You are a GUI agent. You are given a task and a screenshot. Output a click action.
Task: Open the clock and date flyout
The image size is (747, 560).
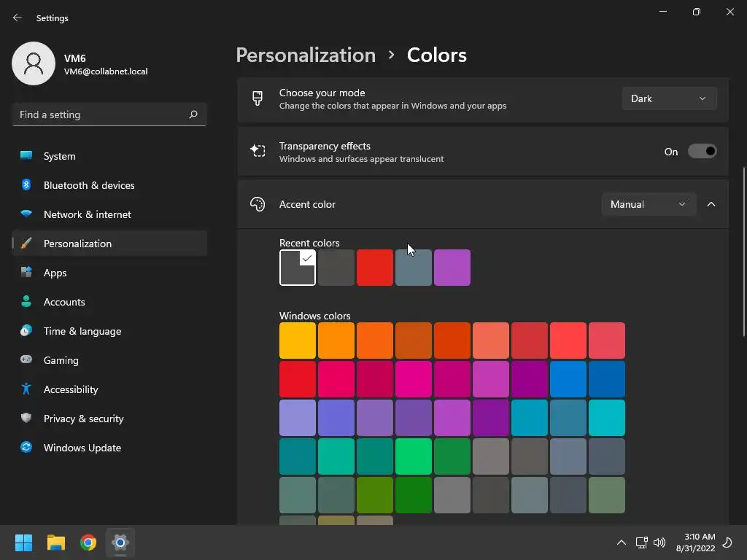pos(694,542)
